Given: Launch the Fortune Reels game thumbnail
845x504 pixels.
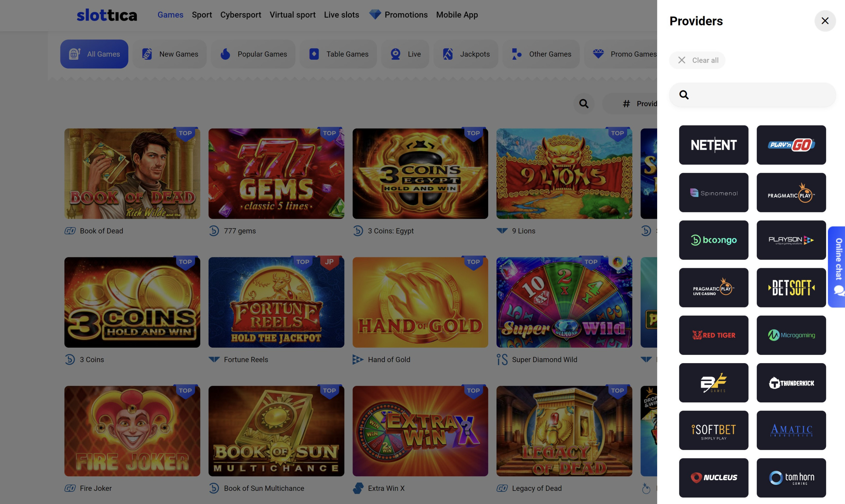Looking at the screenshot, I should 276,302.
